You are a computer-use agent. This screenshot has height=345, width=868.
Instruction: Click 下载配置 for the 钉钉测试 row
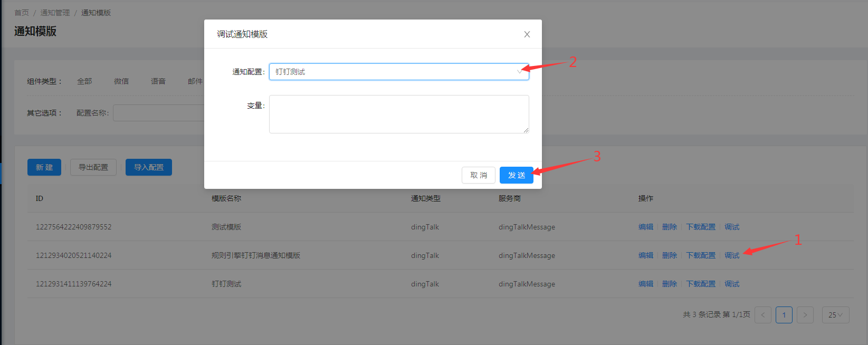tap(701, 284)
